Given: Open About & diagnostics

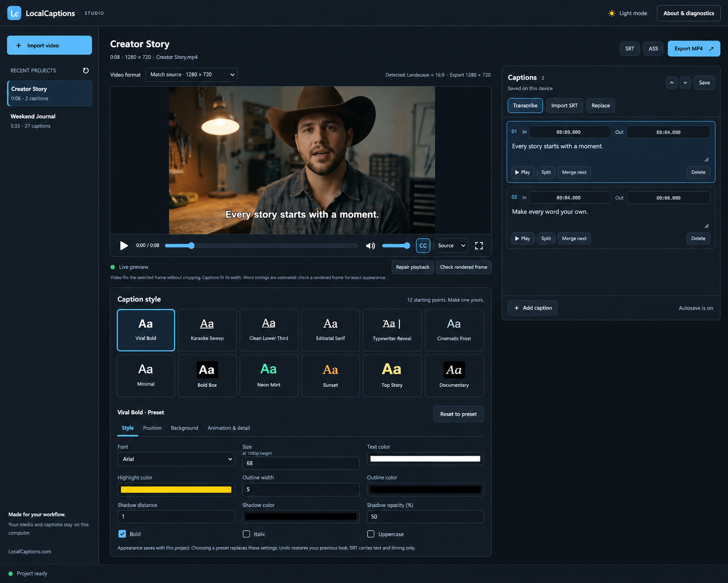Looking at the screenshot, I should (x=689, y=13).
